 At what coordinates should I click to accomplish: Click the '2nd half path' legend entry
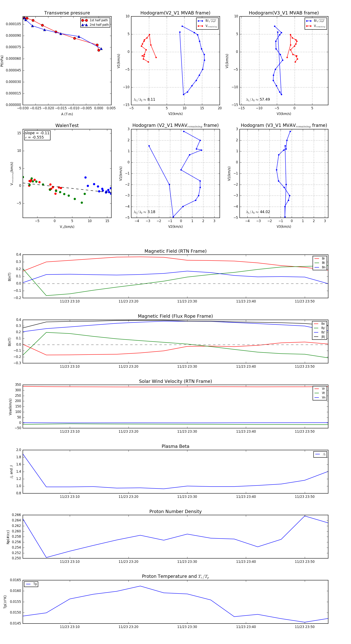tap(95, 25)
